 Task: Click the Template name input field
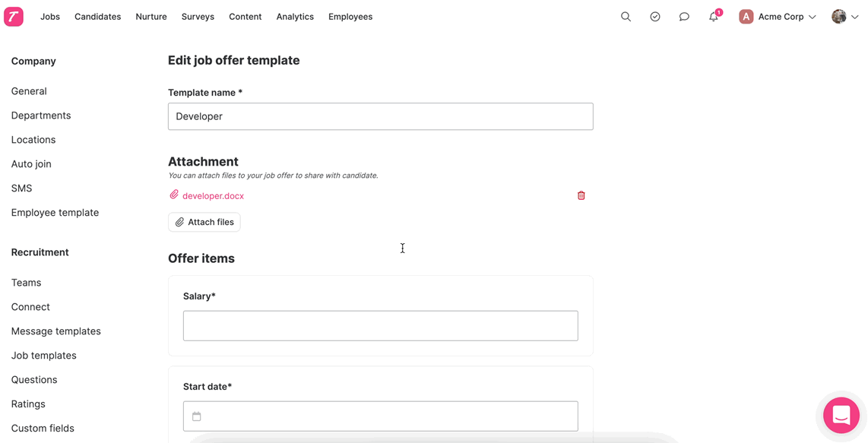pyautogui.click(x=380, y=116)
